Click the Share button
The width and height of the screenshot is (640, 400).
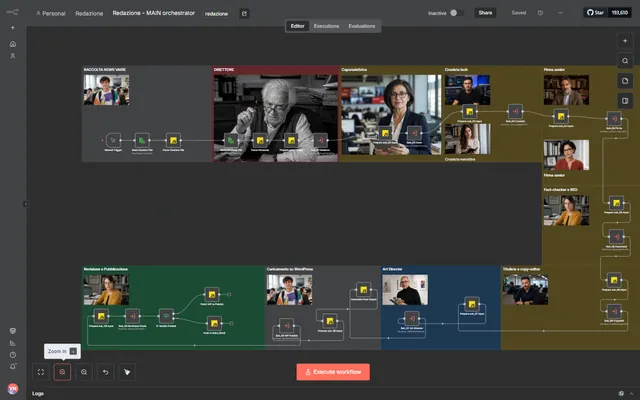point(485,13)
